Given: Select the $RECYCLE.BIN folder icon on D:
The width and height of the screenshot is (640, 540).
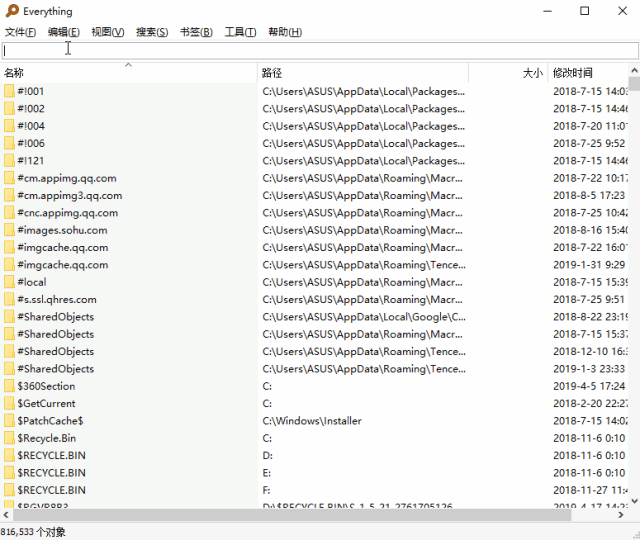Looking at the screenshot, I should point(9,456).
